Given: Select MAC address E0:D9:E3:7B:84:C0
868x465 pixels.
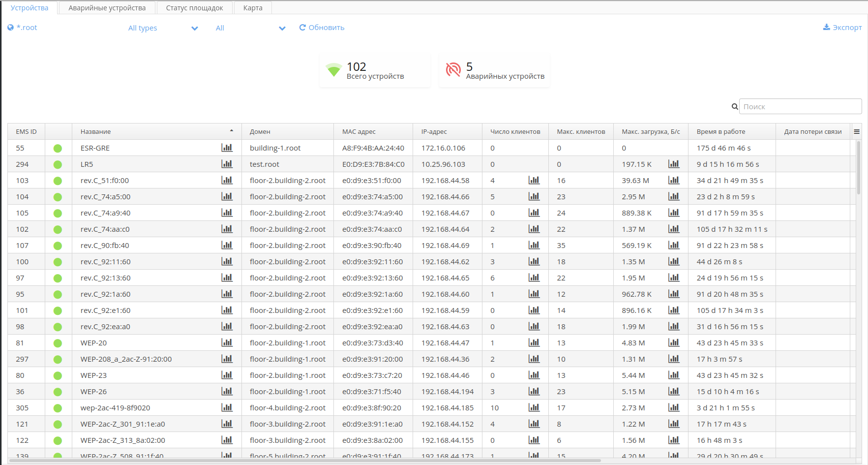Looking at the screenshot, I should tap(373, 164).
